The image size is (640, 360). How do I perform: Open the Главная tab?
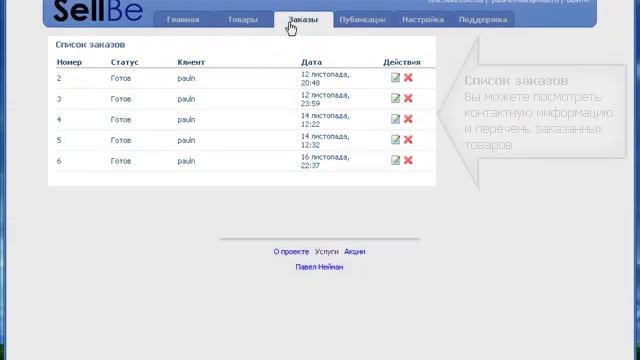(183, 20)
